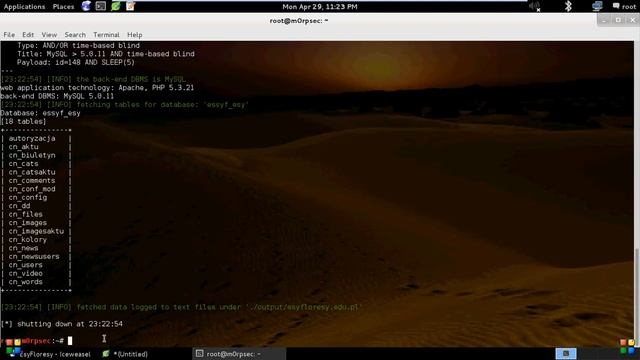Click the '[18 tables]' line
The height and width of the screenshot is (360, 640).
pyautogui.click(x=23, y=122)
